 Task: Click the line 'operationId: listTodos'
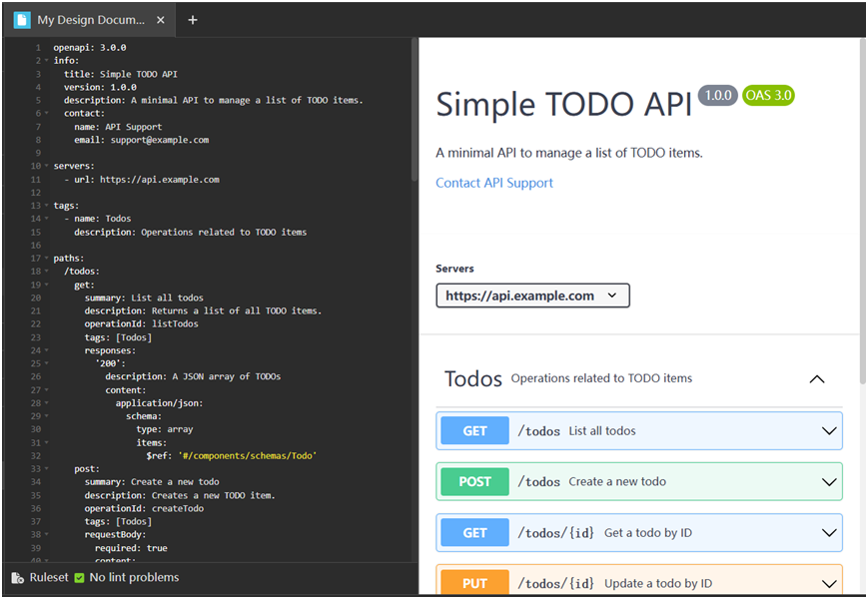pos(141,324)
